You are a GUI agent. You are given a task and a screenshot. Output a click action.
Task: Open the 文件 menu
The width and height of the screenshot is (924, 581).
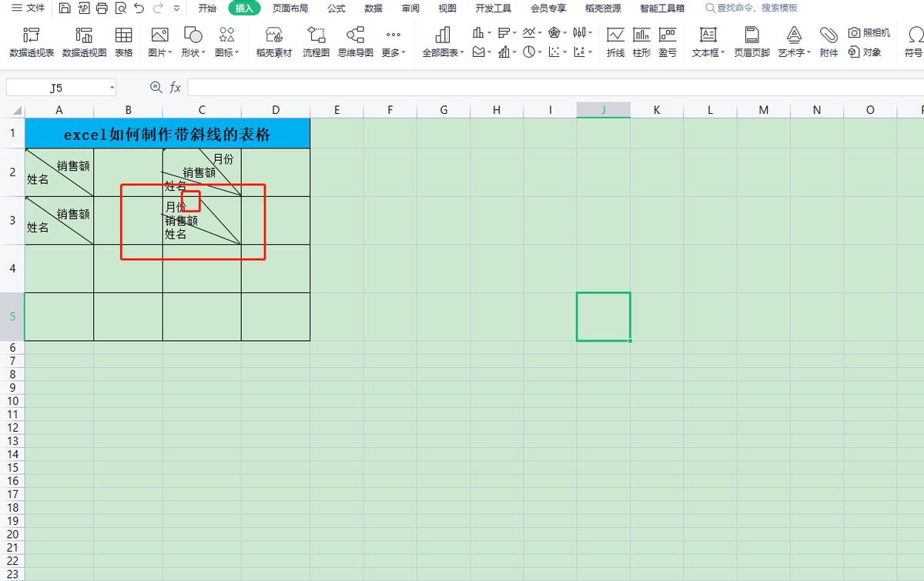28,8
